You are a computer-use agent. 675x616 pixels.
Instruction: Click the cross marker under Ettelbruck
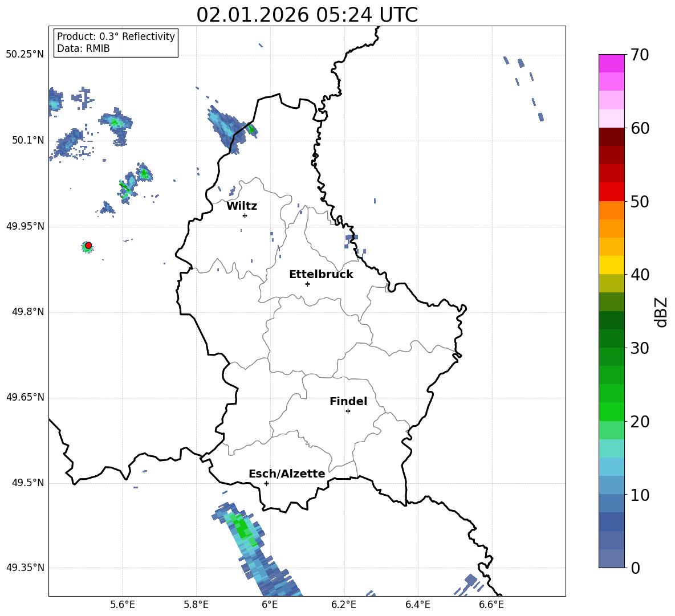307,284
